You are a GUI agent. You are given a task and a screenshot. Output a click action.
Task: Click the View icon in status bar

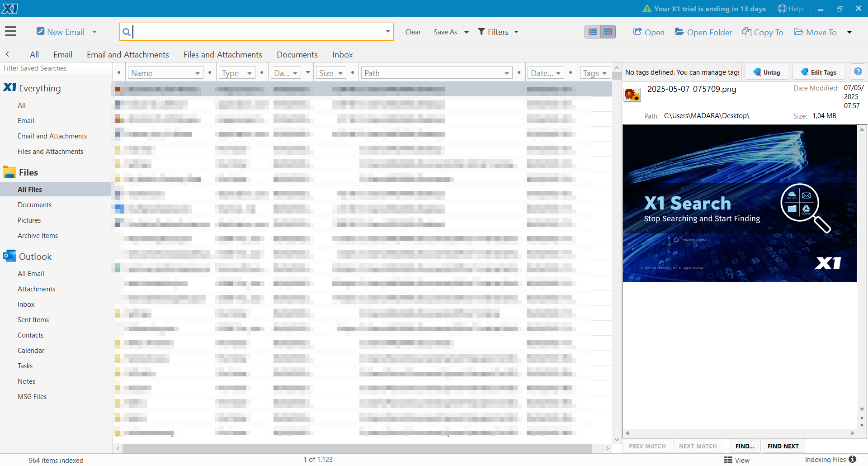point(728,460)
